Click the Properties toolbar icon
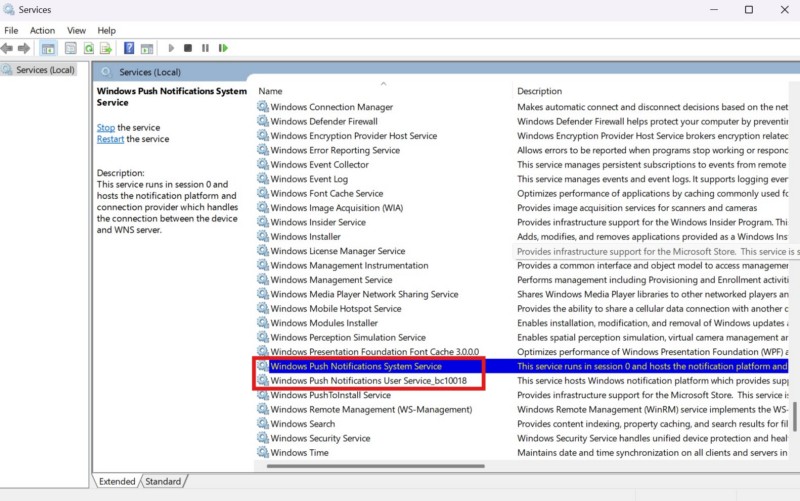This screenshot has height=501, width=800. pos(70,48)
